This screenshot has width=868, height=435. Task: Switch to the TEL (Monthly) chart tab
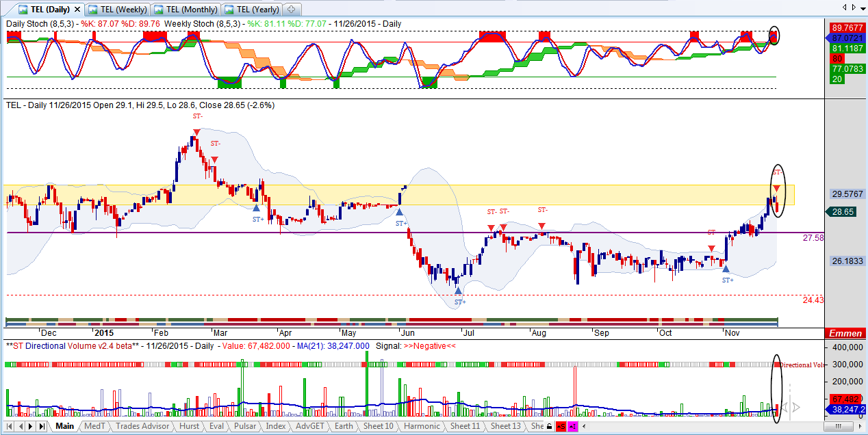[x=186, y=10]
